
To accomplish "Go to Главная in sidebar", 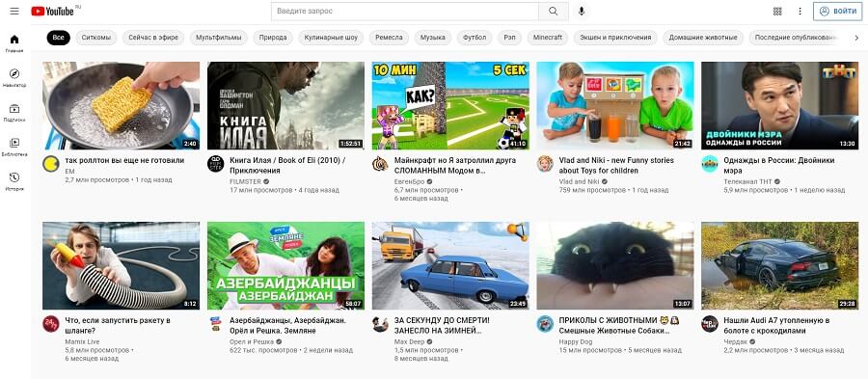I will (14, 43).
